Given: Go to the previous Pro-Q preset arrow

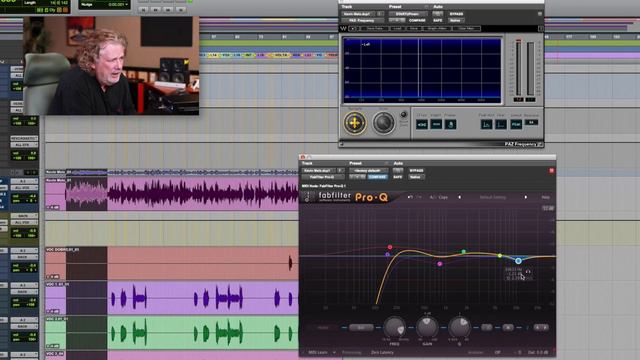Looking at the screenshot, I should click(x=460, y=198).
